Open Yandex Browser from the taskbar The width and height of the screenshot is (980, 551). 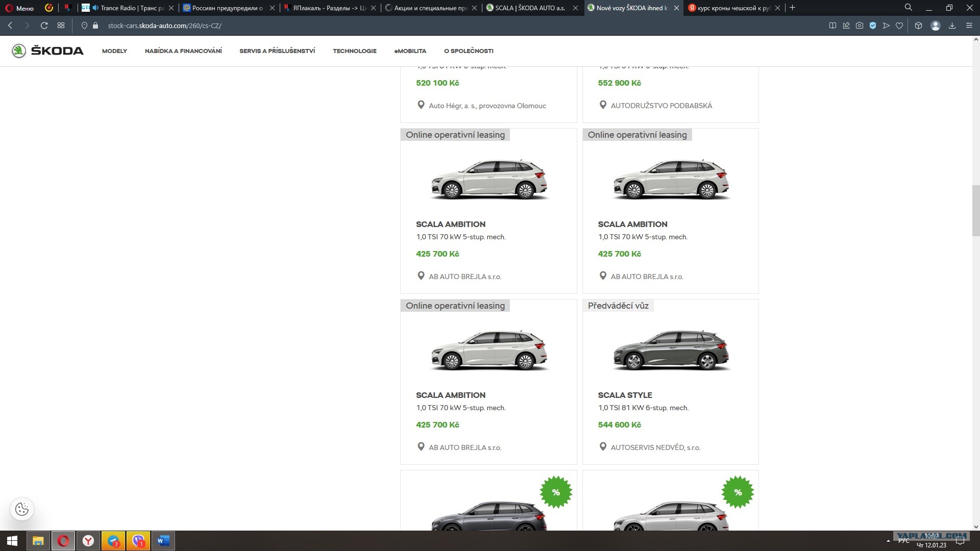tap(88, 541)
